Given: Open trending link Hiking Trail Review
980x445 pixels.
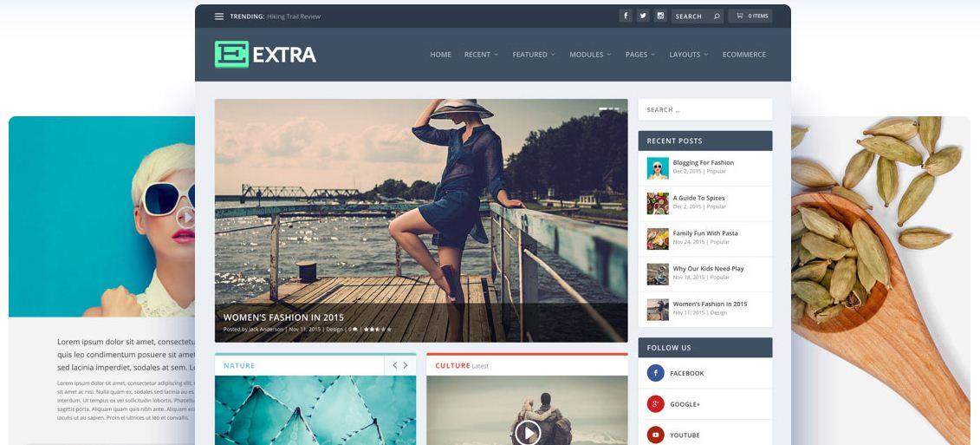Looking at the screenshot, I should [293, 16].
